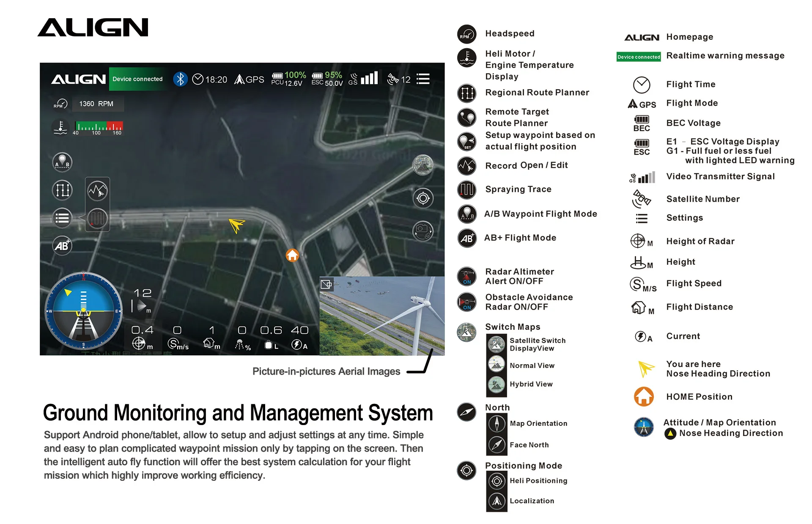The image size is (812, 524).
Task: Select the 1360 RPM readout field
Action: tap(98, 104)
